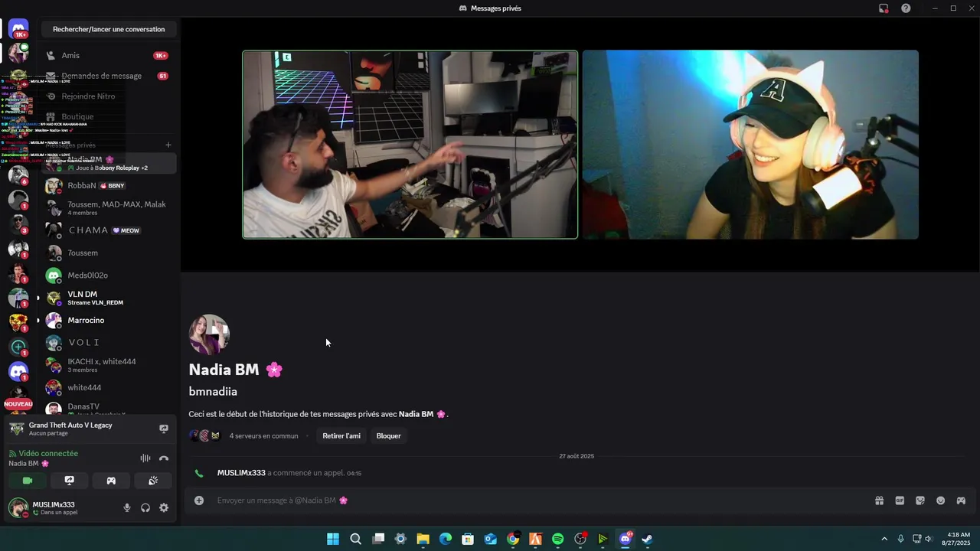Open apps/activities gamepad icon in message bar

point(961,500)
